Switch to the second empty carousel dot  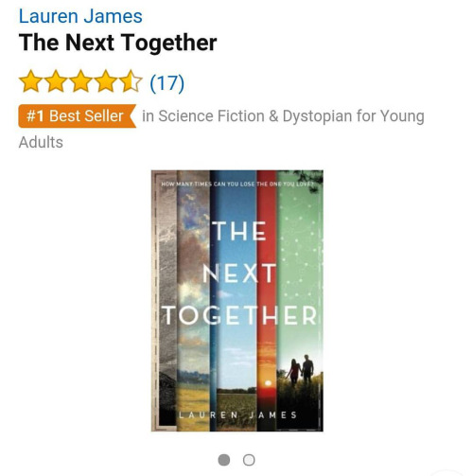pos(249,460)
